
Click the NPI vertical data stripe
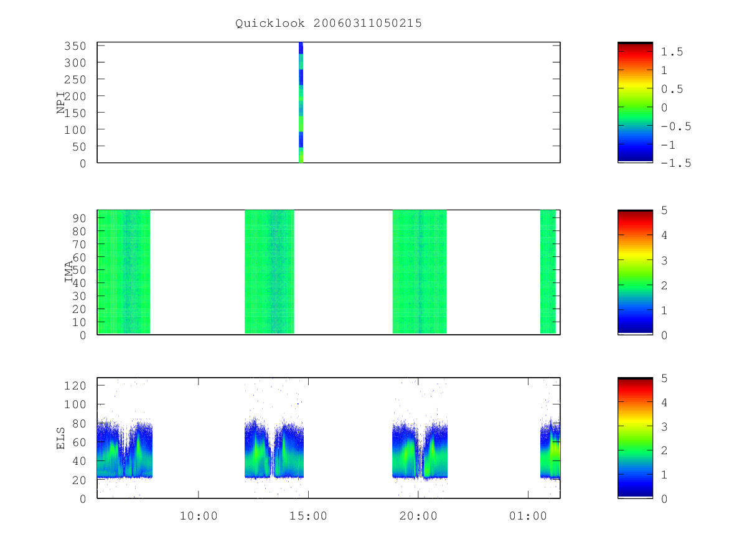301,103
